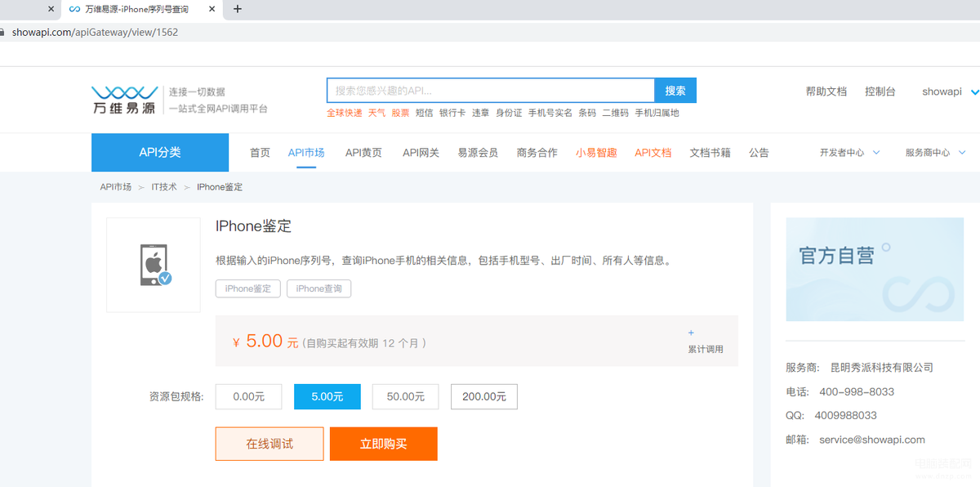Click the 官方自营 banner image

(875, 269)
